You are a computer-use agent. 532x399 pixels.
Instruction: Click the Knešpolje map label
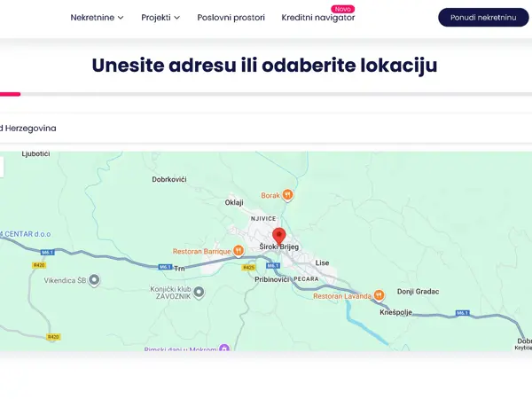pyautogui.click(x=395, y=312)
